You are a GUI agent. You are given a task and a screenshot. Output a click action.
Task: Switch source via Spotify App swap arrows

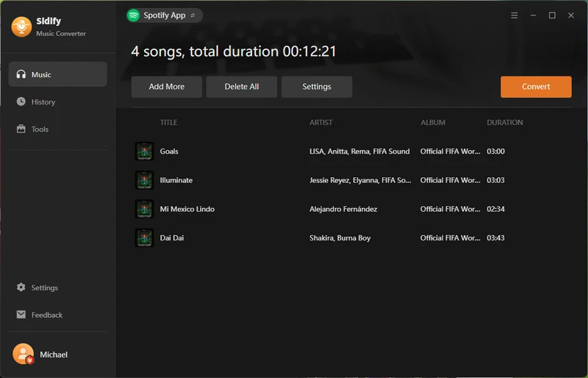(193, 15)
